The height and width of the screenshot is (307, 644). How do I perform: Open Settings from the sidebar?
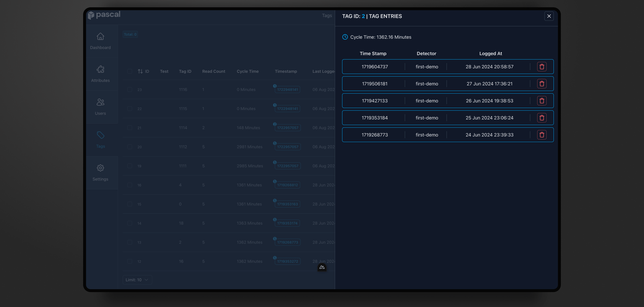[100, 172]
